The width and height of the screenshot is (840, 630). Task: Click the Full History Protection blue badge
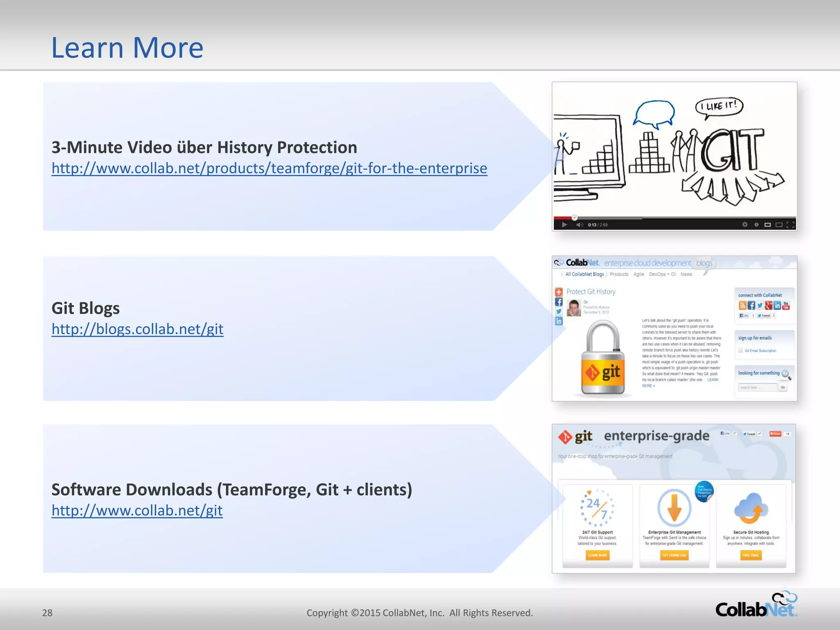click(704, 491)
